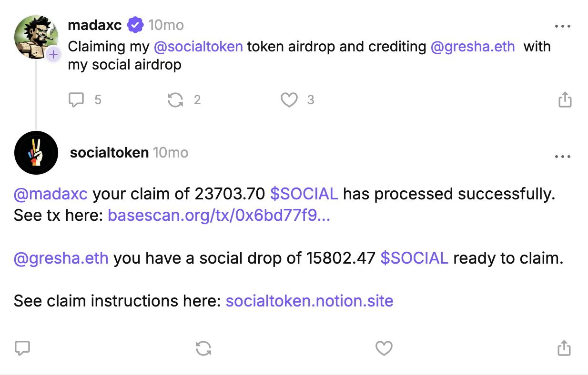Reply to madaxc's post via comment icon
Screen dimensions: 588x375
click(x=76, y=99)
